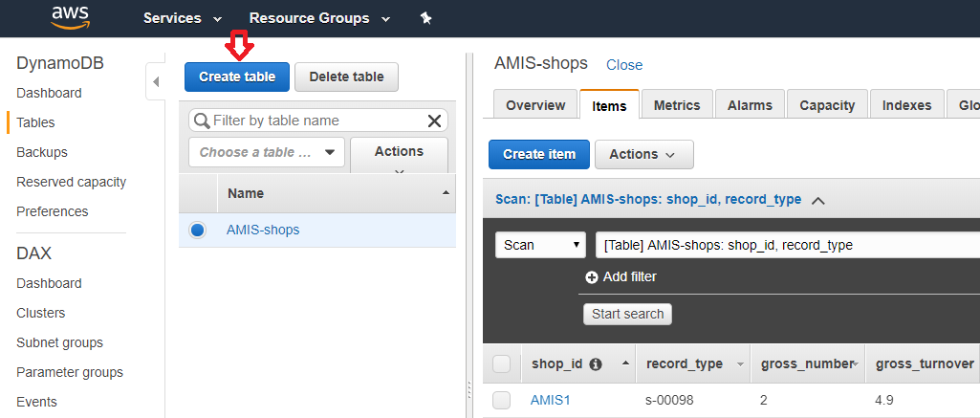Image resolution: width=980 pixels, height=418 pixels.
Task: Click the pin shortcut icon in top bar
Action: click(x=426, y=18)
